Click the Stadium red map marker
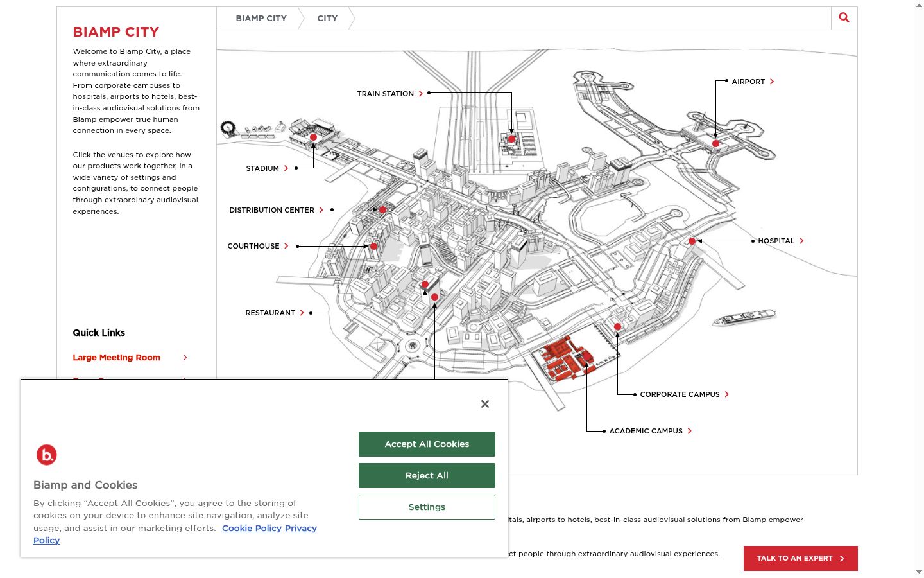 314,137
